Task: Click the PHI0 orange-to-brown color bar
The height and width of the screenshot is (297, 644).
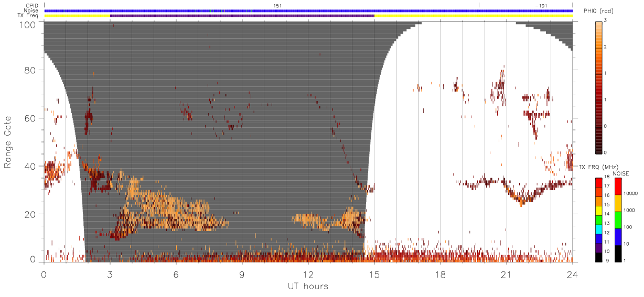Action: [599, 87]
